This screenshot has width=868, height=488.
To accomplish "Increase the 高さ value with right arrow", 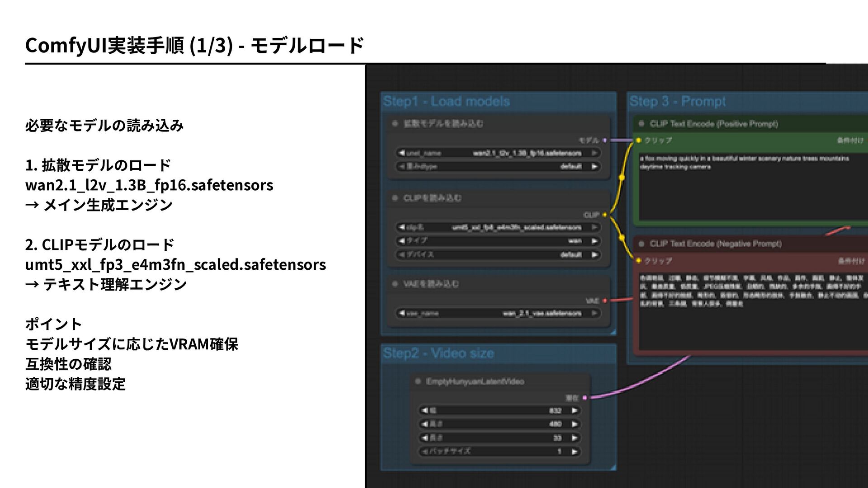I will click(x=574, y=424).
